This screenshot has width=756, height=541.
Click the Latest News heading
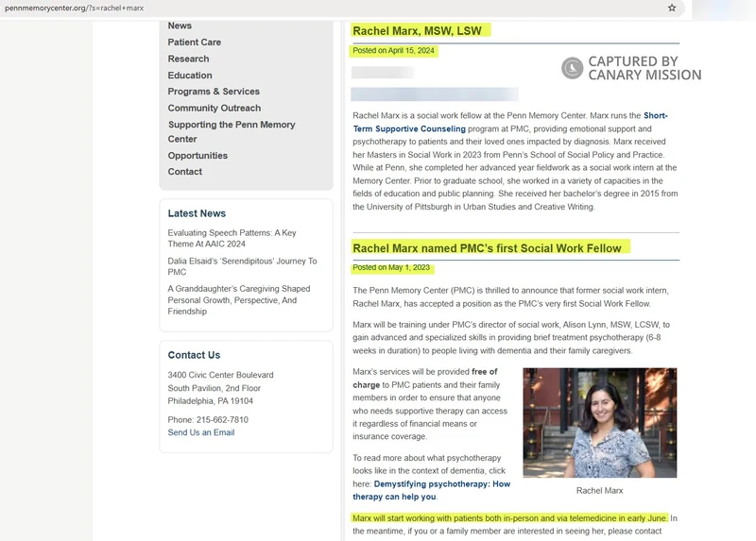pyautogui.click(x=197, y=213)
